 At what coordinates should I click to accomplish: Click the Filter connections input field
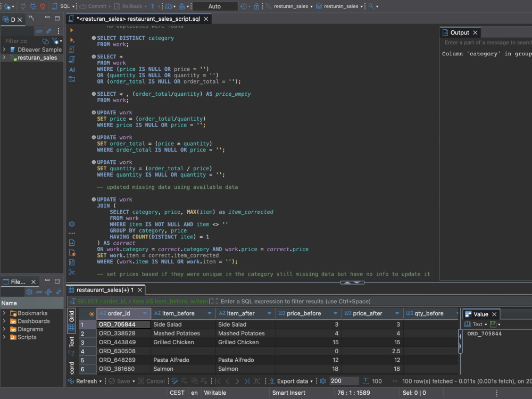[21, 41]
